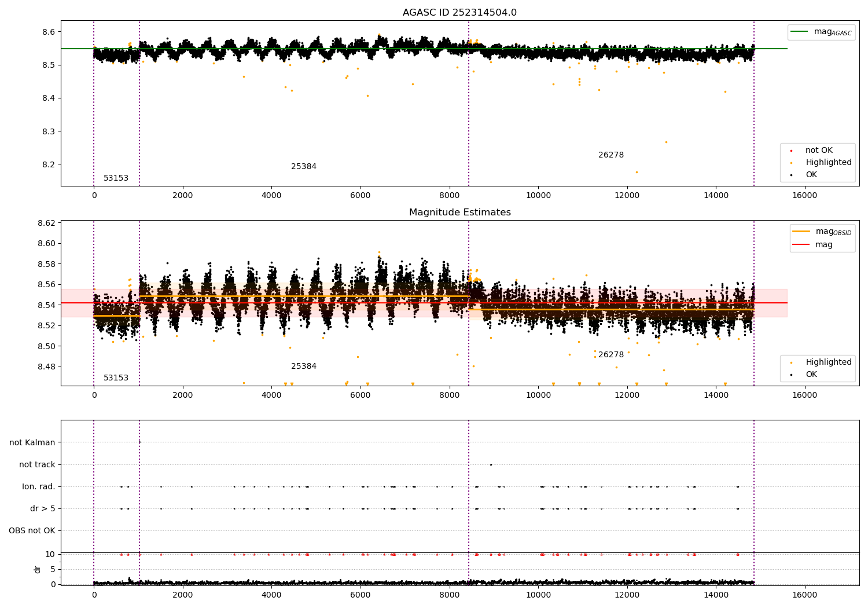Click the orange mag OBSID legend line sample
Viewport: 868px width, 608px height.
point(801,232)
